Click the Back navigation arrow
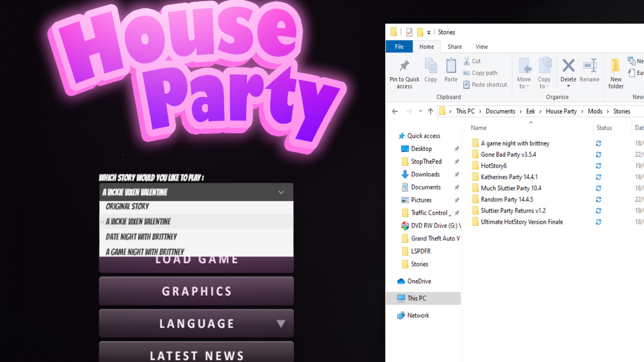The height and width of the screenshot is (362, 644). 395,111
